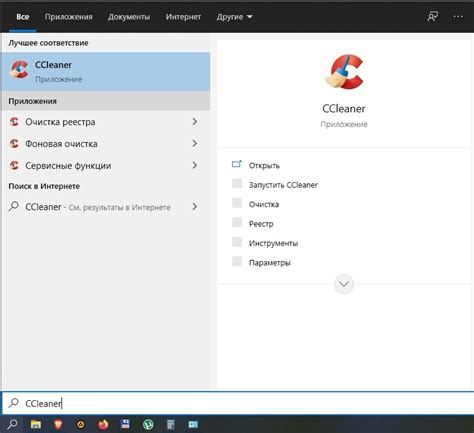
Task: Click the search field containing CCleaner
Action: tap(237, 403)
